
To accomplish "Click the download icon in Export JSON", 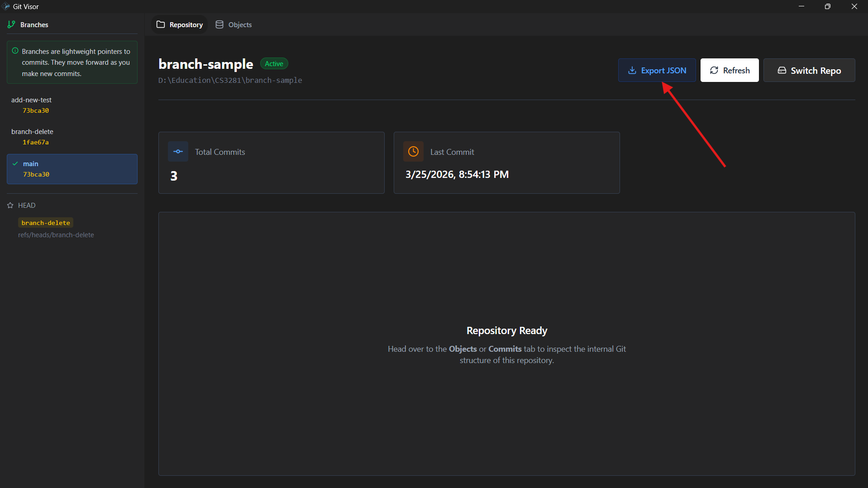I will coord(632,70).
